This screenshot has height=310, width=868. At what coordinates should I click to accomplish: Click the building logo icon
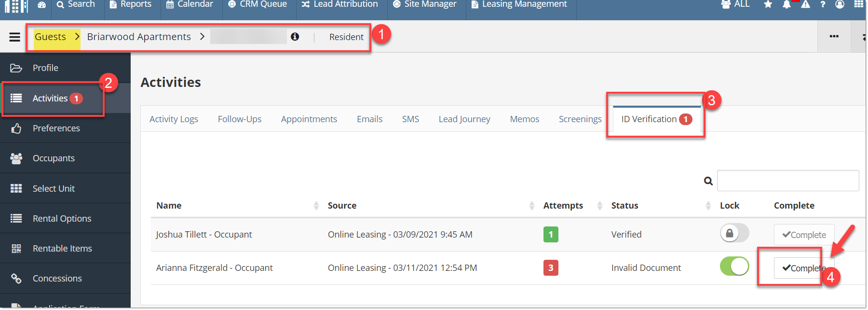16,5
